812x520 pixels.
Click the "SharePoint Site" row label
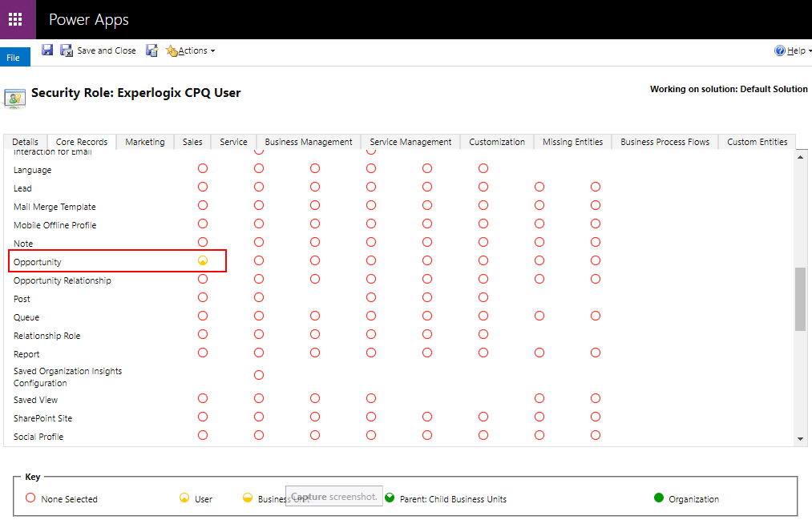click(43, 418)
